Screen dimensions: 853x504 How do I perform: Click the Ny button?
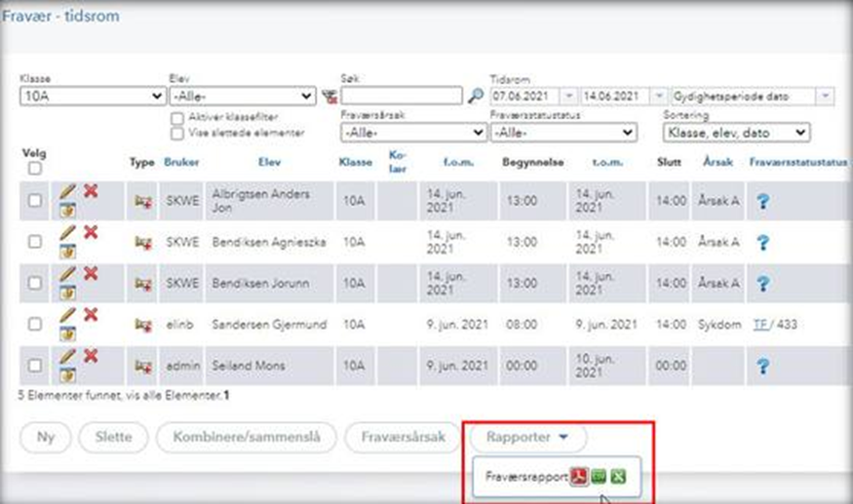pyautogui.click(x=46, y=437)
